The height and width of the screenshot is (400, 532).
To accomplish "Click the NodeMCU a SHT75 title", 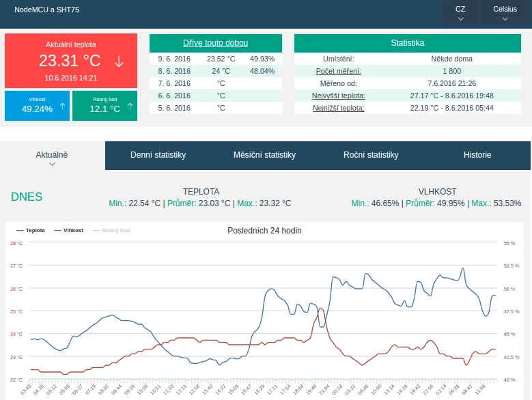I will point(47,10).
